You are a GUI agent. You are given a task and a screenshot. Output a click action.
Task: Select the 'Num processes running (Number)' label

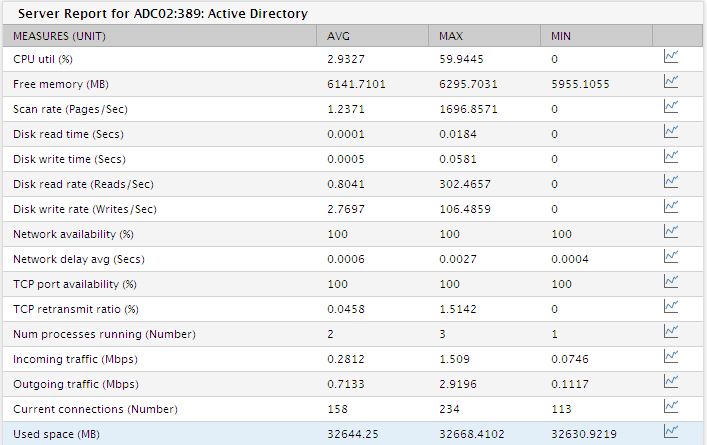(x=105, y=335)
